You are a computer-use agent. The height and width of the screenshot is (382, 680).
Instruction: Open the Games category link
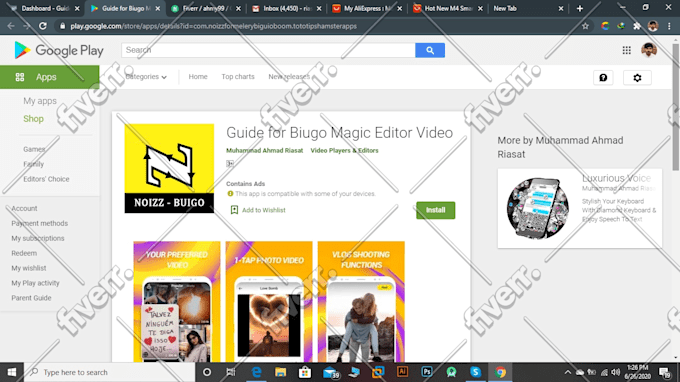coord(34,149)
